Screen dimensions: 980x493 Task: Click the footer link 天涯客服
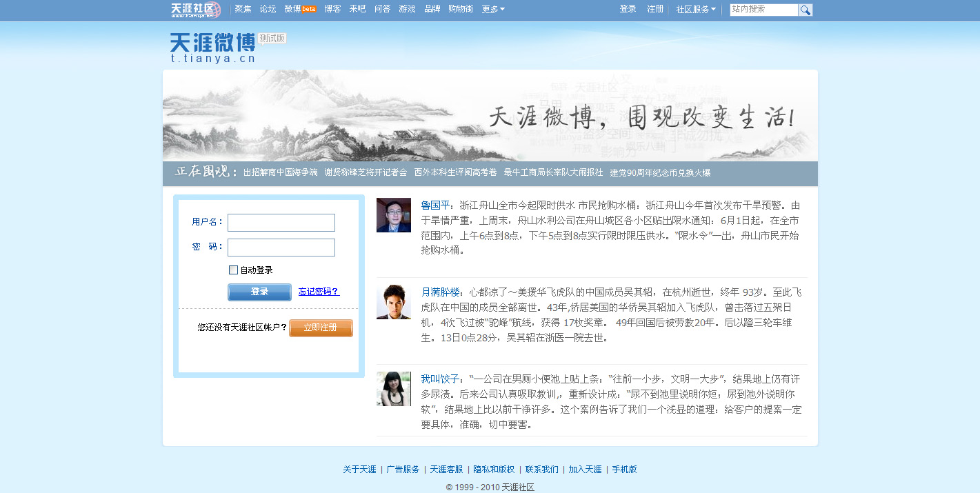point(446,470)
